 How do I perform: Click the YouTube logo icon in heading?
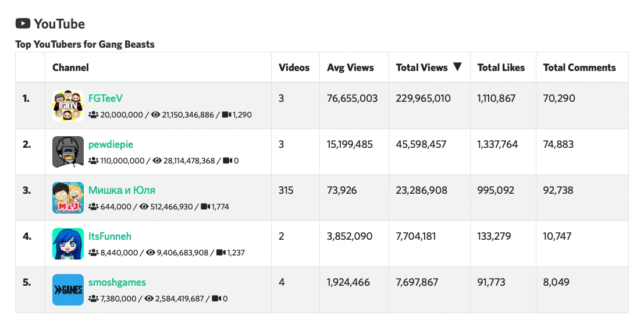[23, 24]
